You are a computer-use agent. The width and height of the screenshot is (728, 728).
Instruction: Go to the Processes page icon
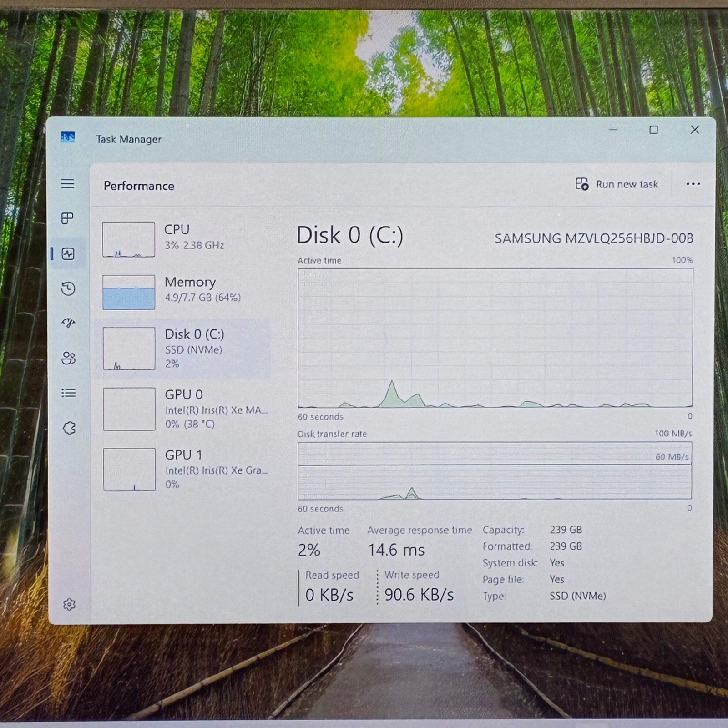[68, 218]
